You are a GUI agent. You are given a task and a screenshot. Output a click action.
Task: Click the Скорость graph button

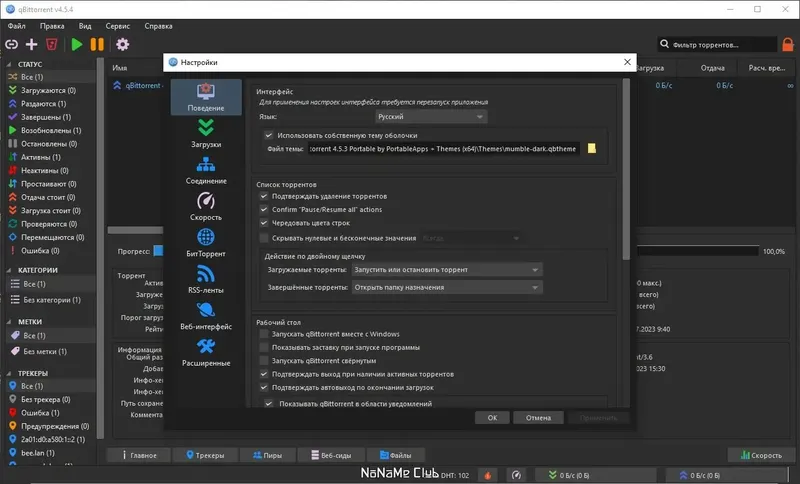(761, 455)
